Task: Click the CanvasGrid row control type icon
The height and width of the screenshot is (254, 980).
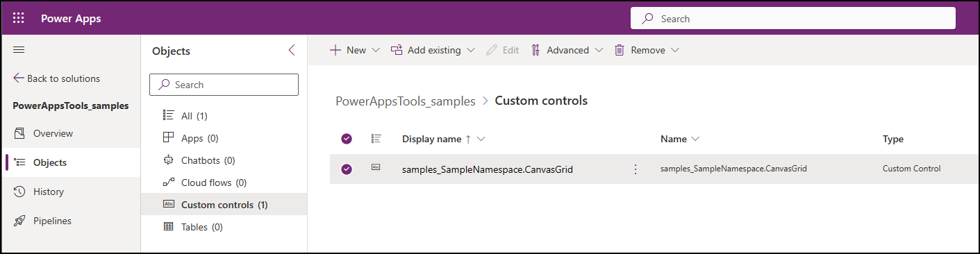Action: [x=376, y=167]
